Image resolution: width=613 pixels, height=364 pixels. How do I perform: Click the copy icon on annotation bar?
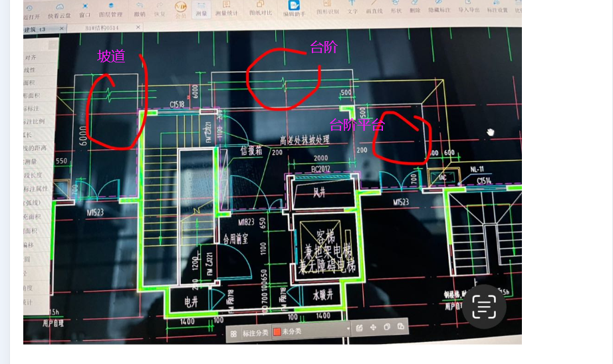click(x=387, y=327)
